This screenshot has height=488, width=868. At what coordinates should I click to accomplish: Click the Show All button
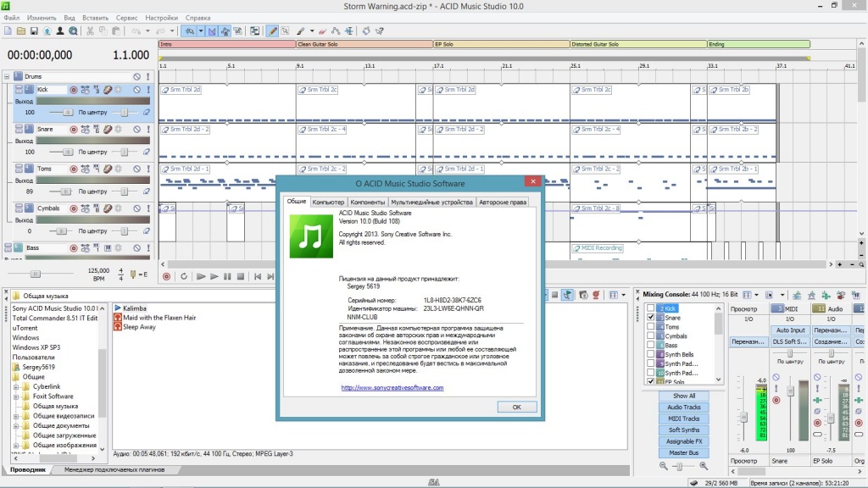click(684, 396)
